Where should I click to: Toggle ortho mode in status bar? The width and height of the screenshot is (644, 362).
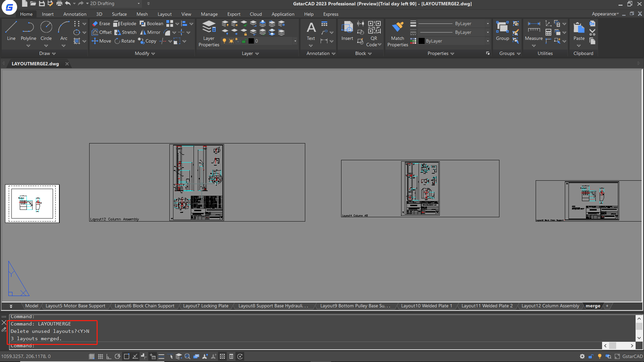tap(109, 356)
